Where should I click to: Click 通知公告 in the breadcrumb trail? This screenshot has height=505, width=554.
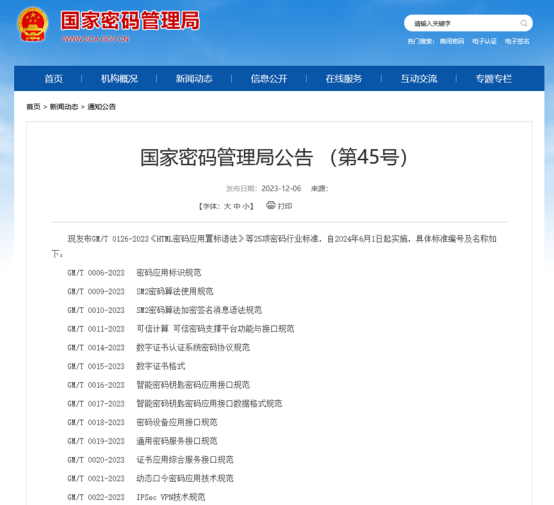[101, 107]
